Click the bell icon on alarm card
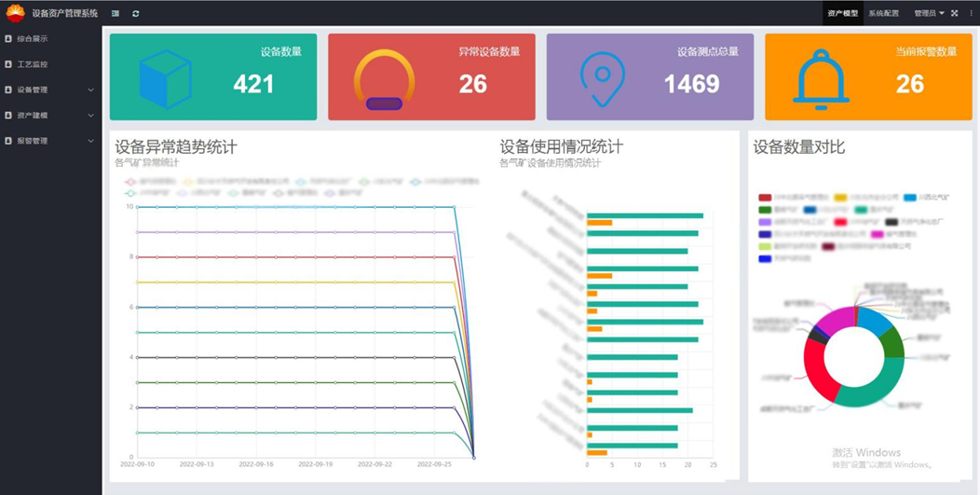980x495 pixels. (821, 79)
